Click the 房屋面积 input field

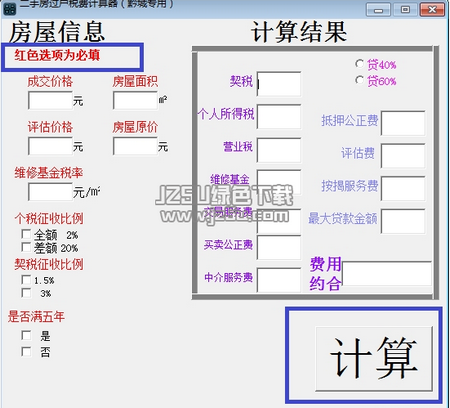point(135,100)
